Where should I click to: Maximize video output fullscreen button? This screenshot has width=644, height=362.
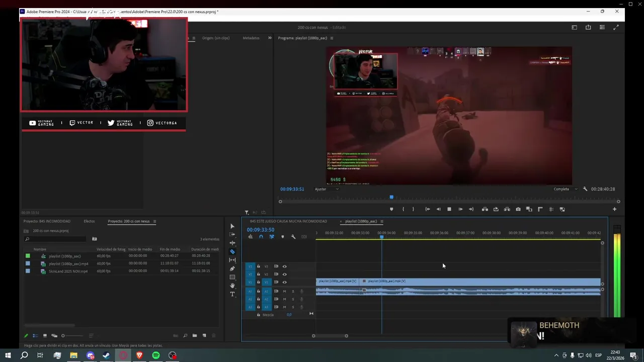616,27
